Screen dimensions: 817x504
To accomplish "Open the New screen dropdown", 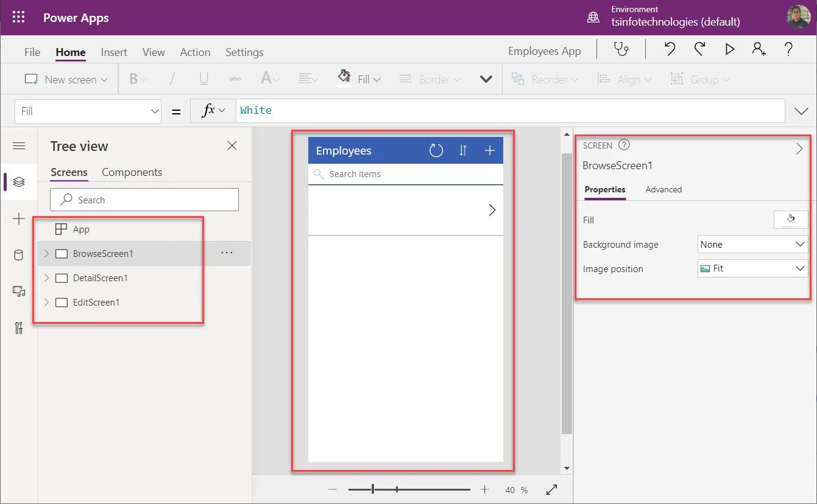I will [66, 79].
